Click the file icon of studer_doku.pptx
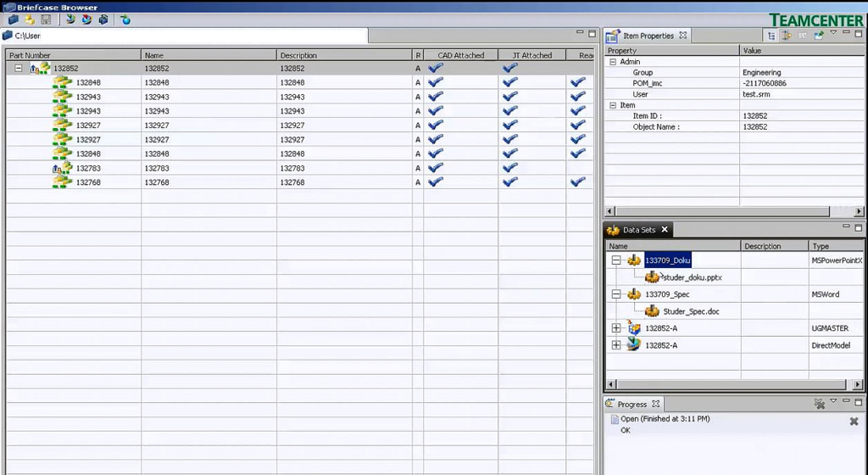The image size is (868, 475). point(653,277)
